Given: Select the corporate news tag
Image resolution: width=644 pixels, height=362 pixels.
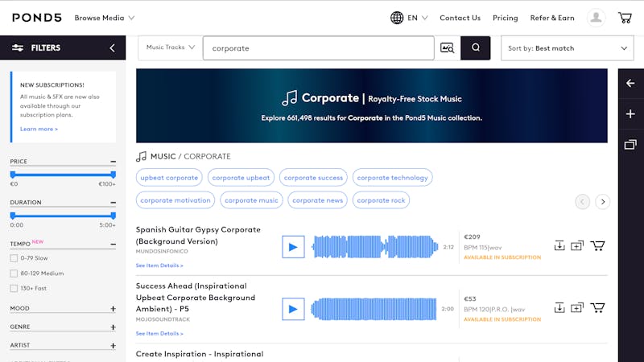Looking at the screenshot, I should coord(317,200).
